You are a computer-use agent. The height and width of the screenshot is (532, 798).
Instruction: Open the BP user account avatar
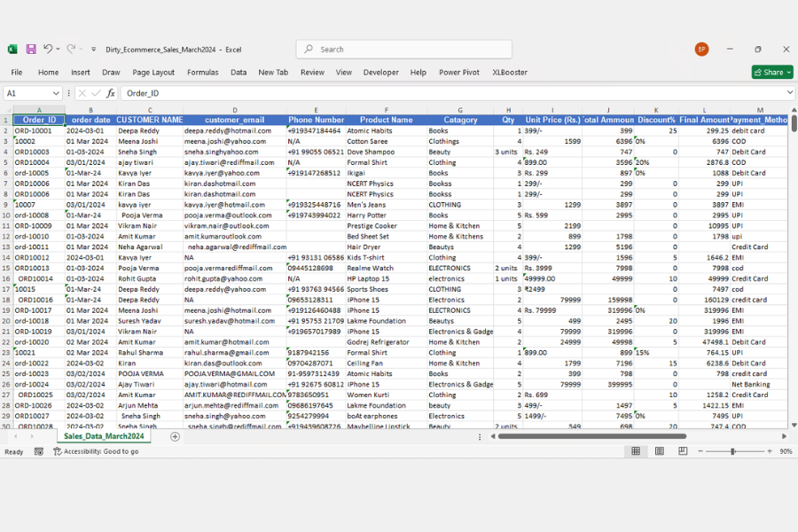click(701, 50)
